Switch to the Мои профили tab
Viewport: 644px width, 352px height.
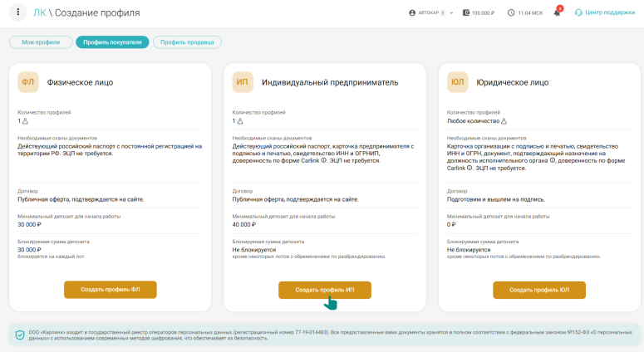pyautogui.click(x=39, y=42)
